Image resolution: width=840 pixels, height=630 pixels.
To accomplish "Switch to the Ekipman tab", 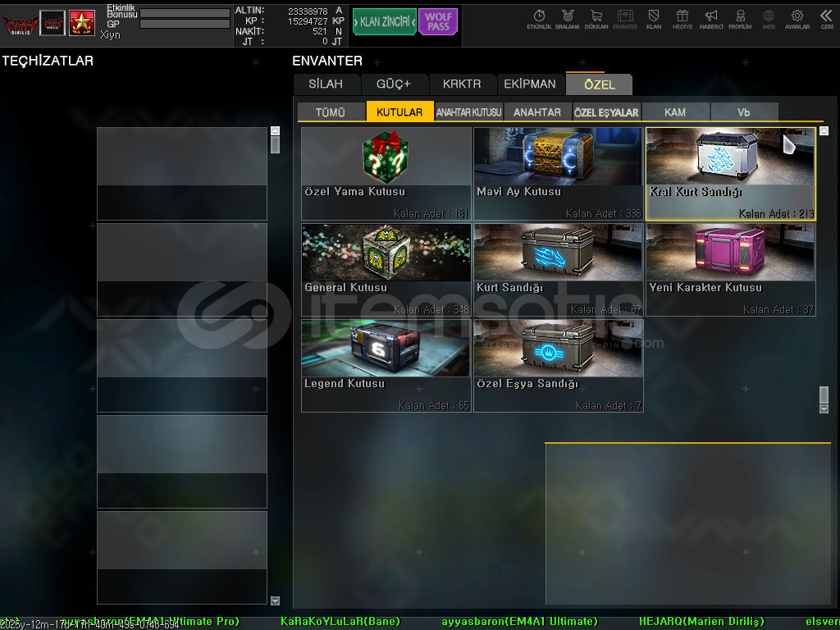I will (529, 84).
